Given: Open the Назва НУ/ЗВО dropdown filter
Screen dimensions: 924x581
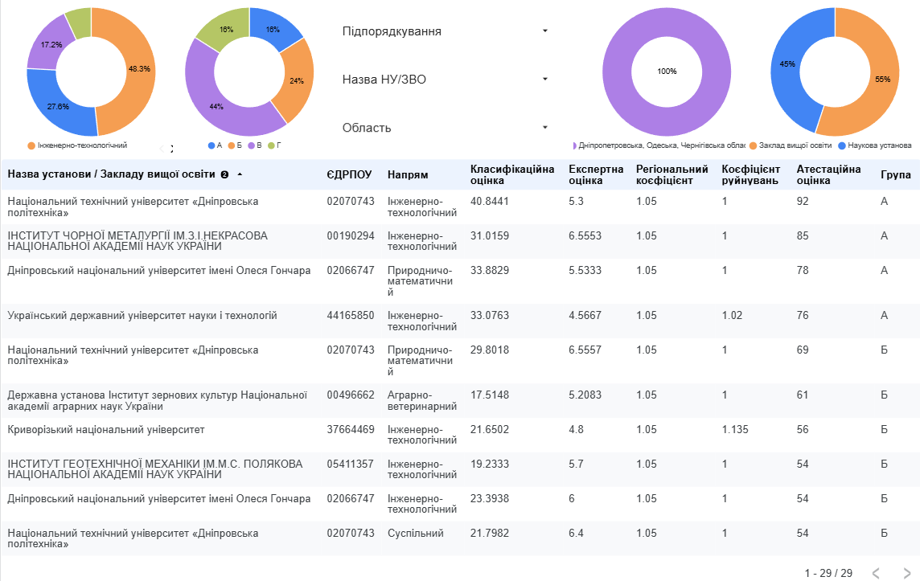Looking at the screenshot, I should pos(445,80).
